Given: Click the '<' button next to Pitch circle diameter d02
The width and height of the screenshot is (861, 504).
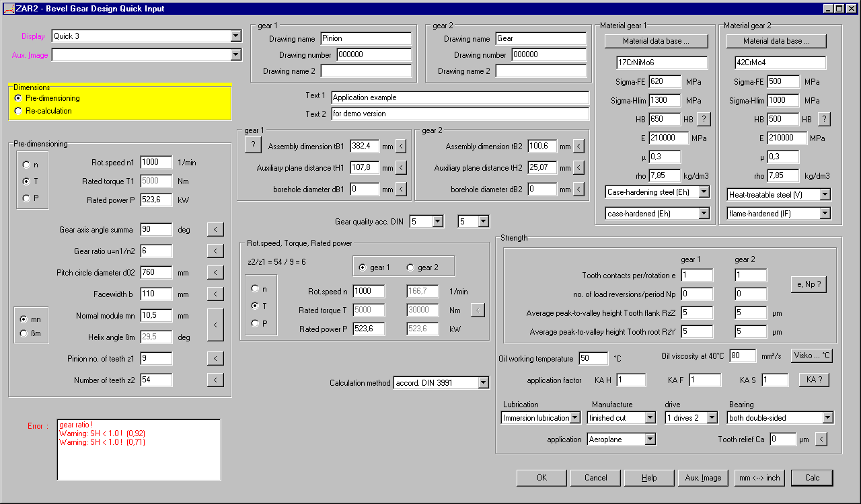Looking at the screenshot, I should click(215, 273).
